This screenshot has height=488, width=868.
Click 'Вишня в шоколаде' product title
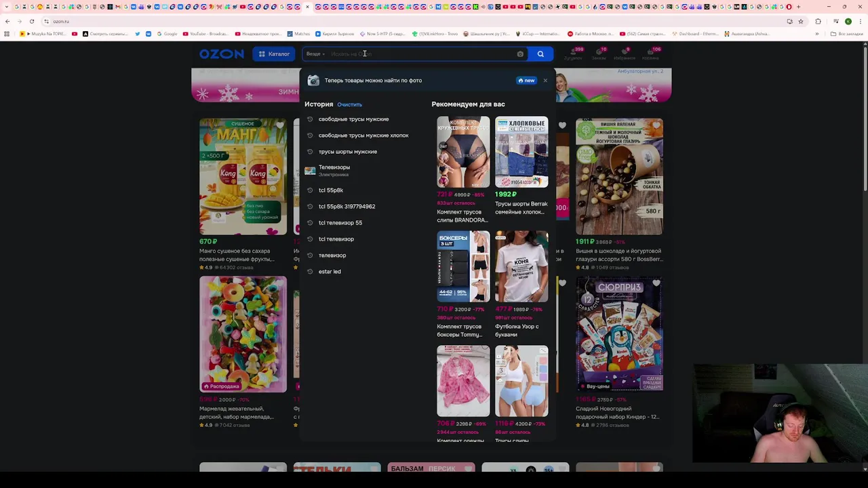(618, 255)
